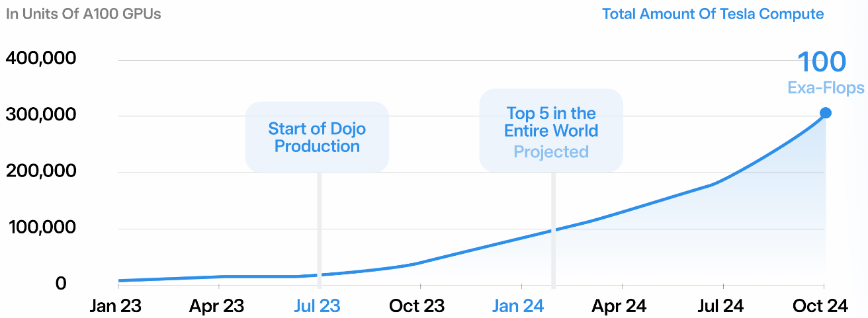Click the "100,000" y-axis value
This screenshot has width=868, height=318.
click(x=41, y=228)
